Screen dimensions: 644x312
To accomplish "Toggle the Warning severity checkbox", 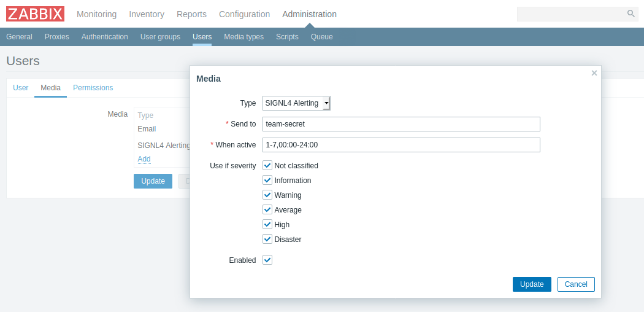I will click(x=267, y=195).
